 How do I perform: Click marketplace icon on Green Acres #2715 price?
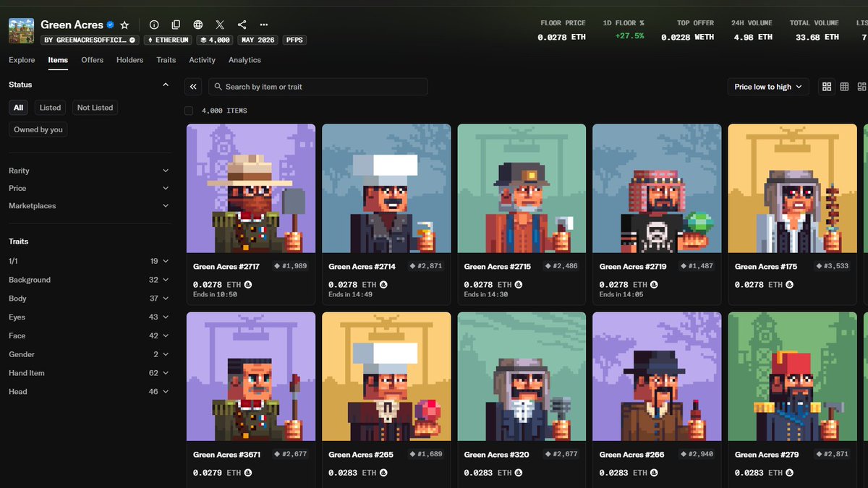click(x=519, y=285)
